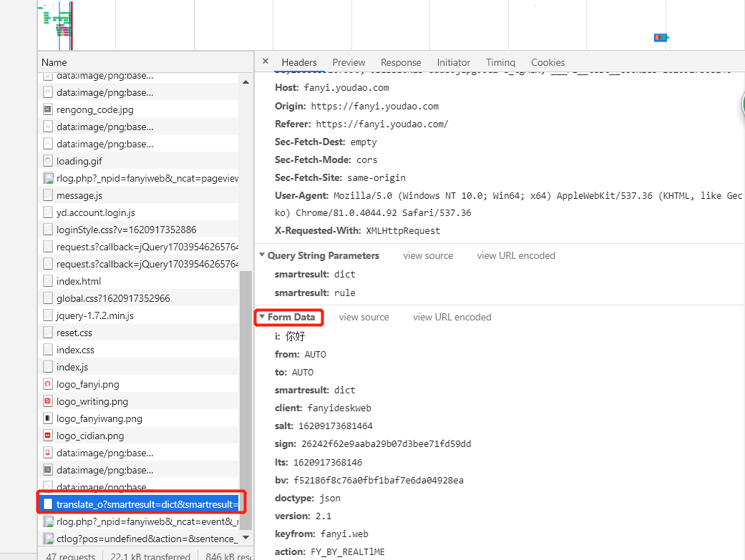Click the action value FY_BY_REALTlME
The height and width of the screenshot is (560, 745).
tap(348, 552)
